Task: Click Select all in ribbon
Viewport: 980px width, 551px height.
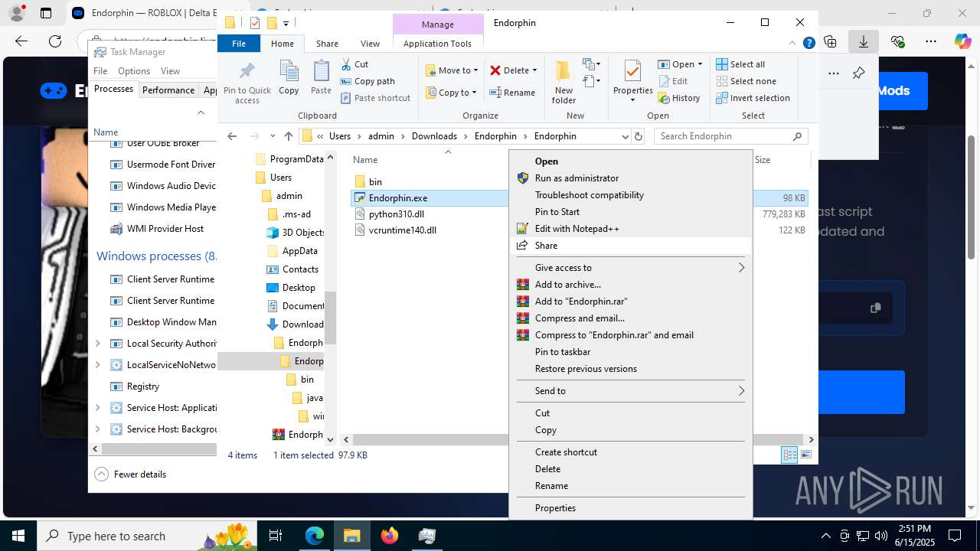Action: tap(740, 64)
